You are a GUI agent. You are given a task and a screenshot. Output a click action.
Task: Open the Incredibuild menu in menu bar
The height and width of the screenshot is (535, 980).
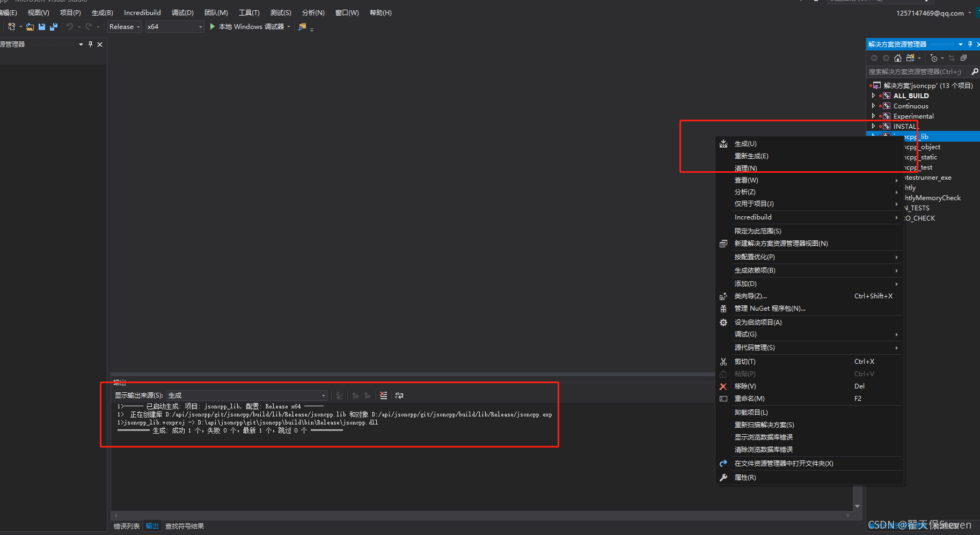pyautogui.click(x=142, y=13)
